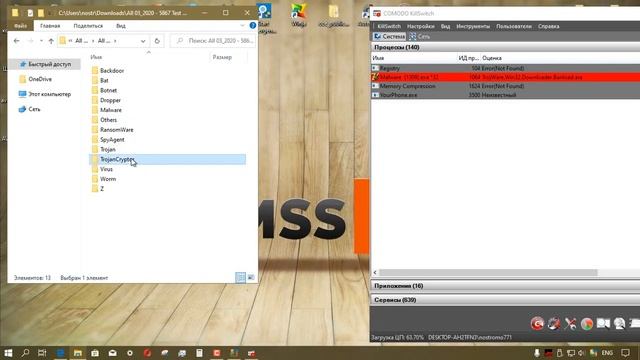Select the Registry process row

click(x=505, y=68)
